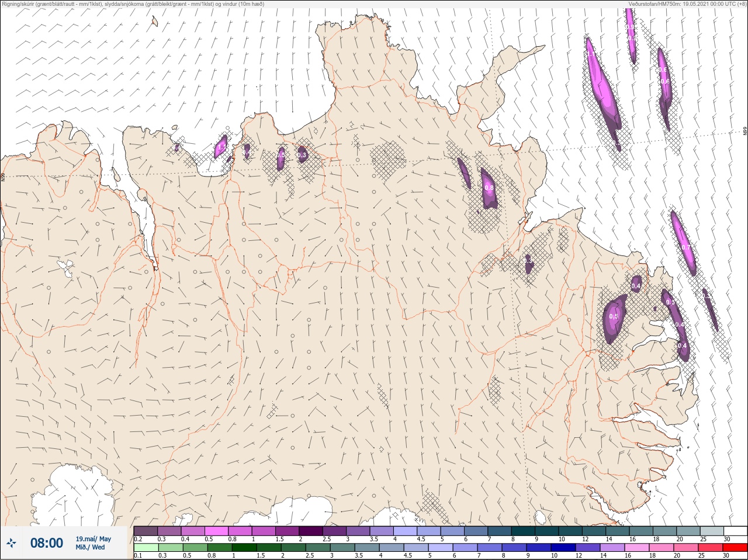Click the '19.maí/ May' date label
Viewport: 748px width, 560px height.
(93, 539)
